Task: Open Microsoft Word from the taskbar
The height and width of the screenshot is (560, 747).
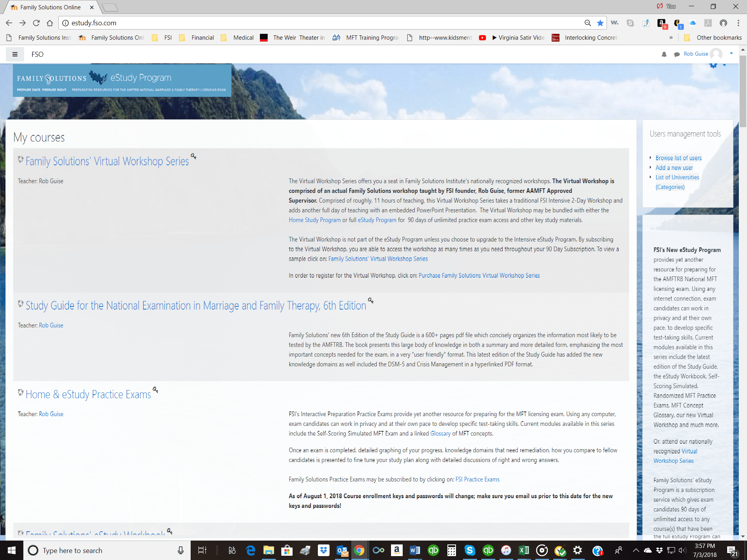Action: click(x=415, y=550)
